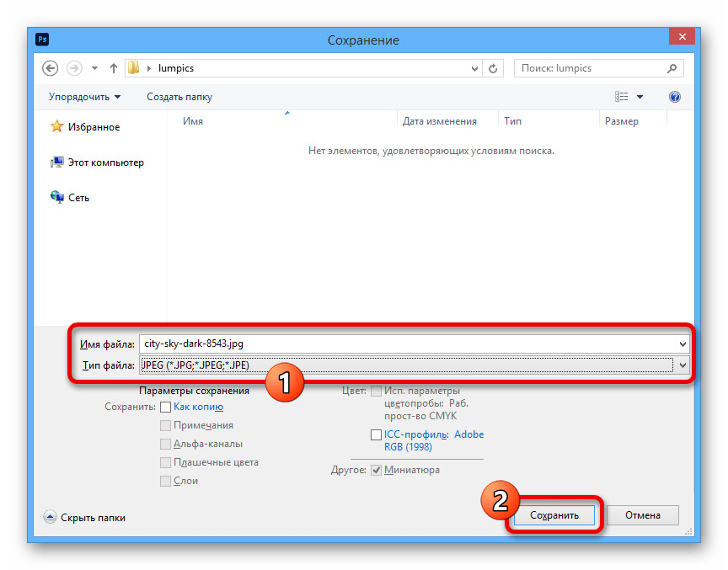This screenshot has width=728, height=570.
Task: Click the Сеть network icon
Action: pos(56,198)
